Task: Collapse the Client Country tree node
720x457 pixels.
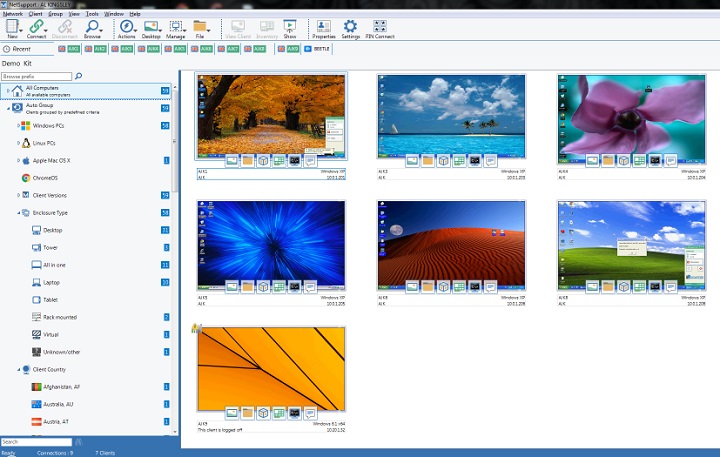Action: tap(18, 369)
